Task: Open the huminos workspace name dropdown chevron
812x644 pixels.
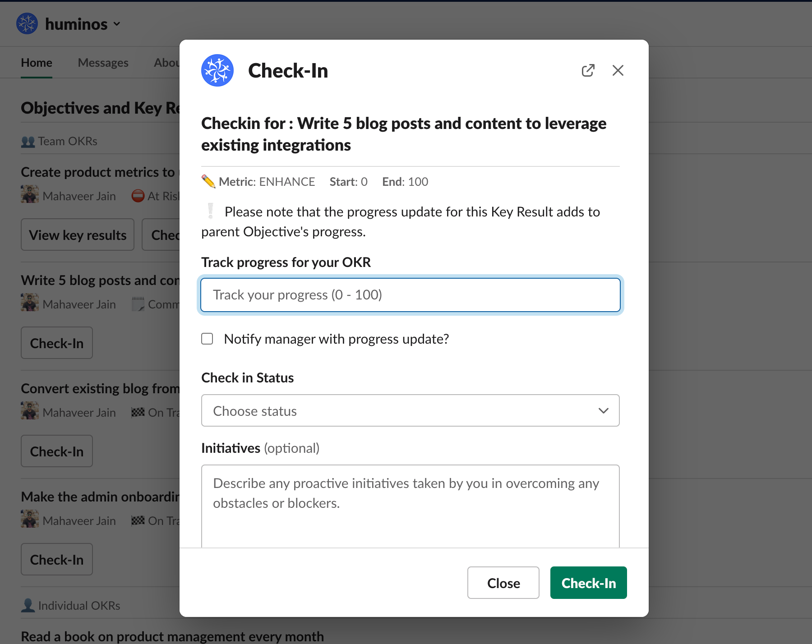Action: (117, 24)
